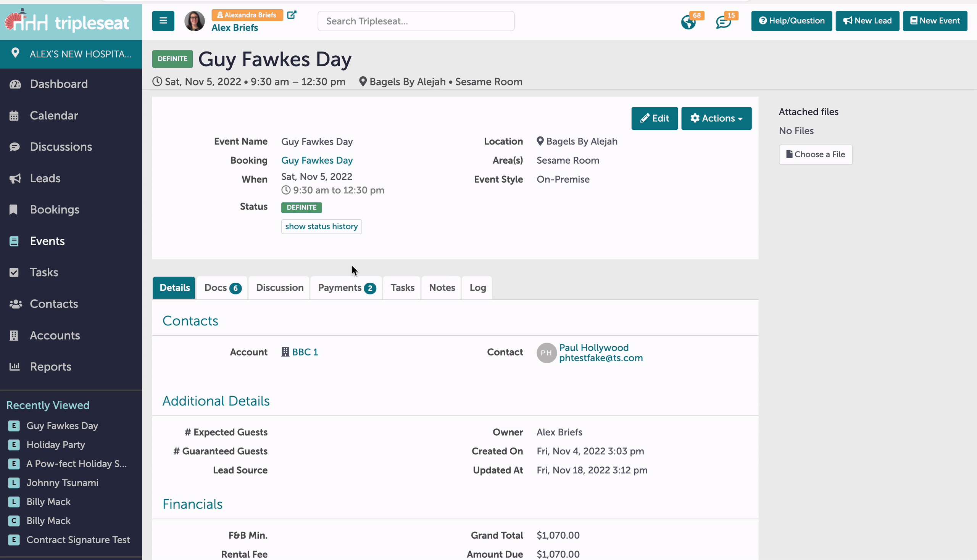This screenshot has width=977, height=560.
Task: Open recently viewed A Pow-fect Holiday S...
Action: [76, 464]
